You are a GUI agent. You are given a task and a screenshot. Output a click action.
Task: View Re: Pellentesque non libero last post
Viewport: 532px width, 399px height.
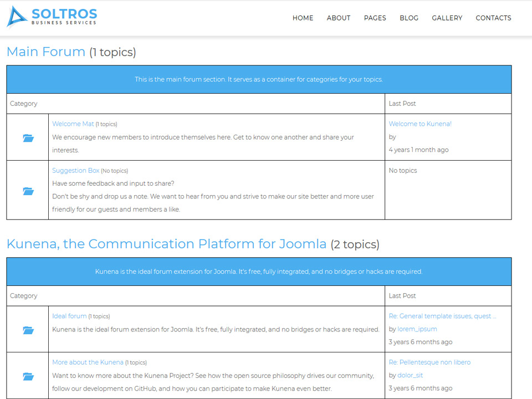429,362
